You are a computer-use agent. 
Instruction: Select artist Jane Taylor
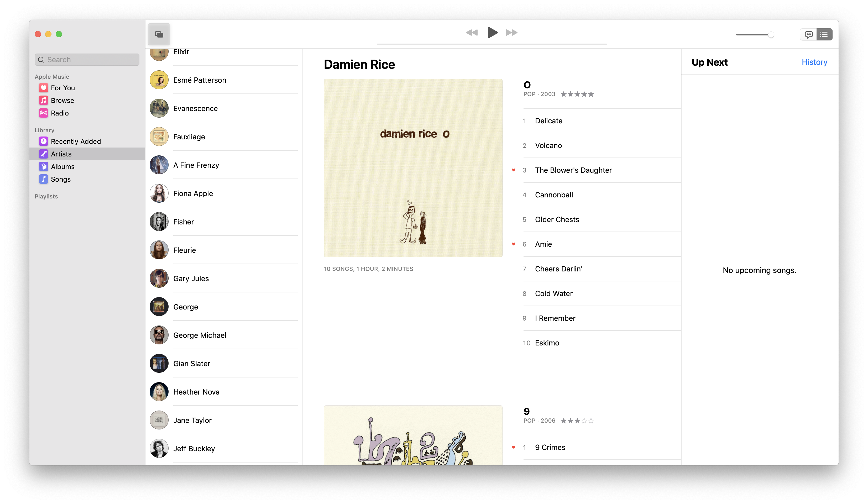tap(223, 420)
